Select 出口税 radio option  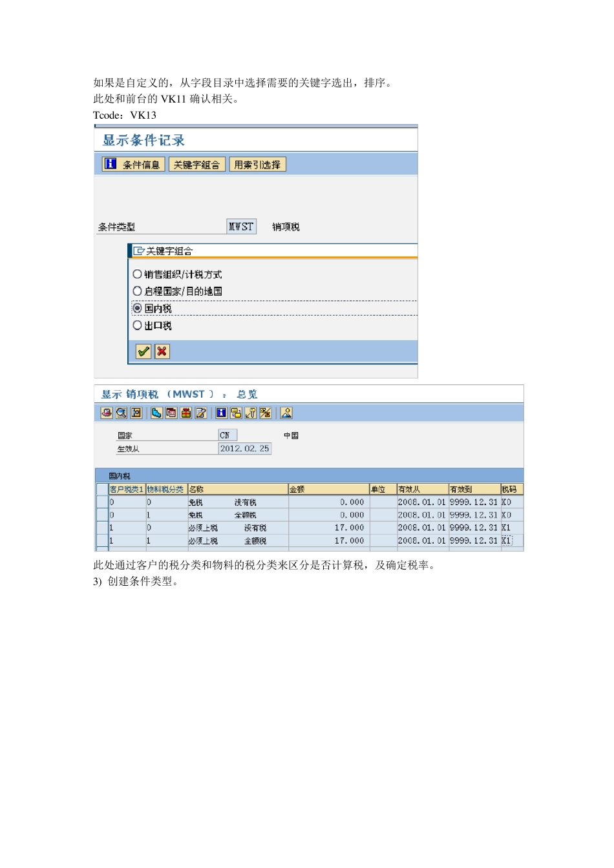tap(137, 325)
